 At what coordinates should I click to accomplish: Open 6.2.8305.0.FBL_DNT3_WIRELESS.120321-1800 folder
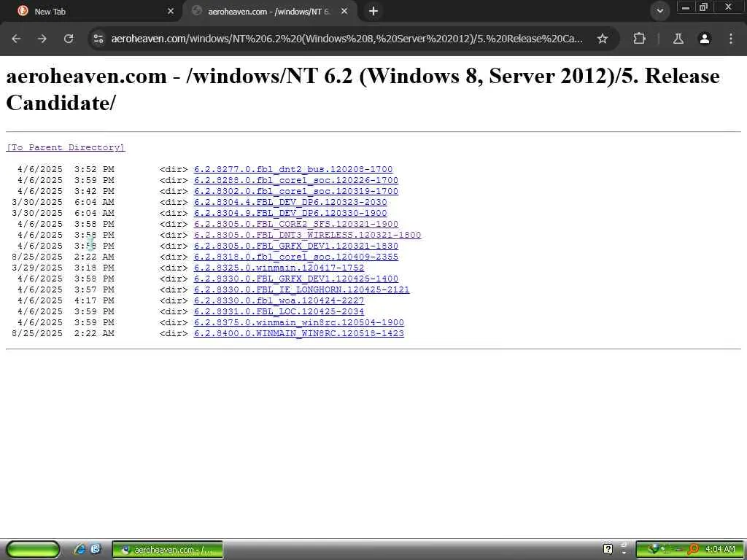point(307,235)
